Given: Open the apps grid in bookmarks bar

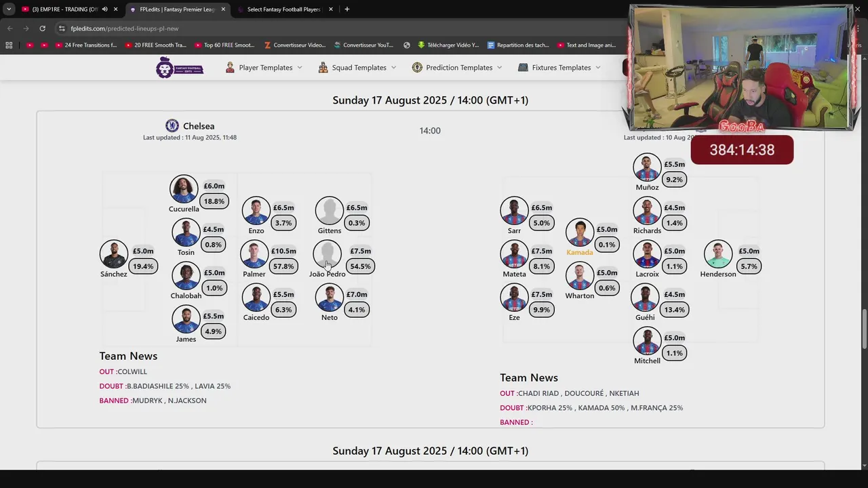Looking at the screenshot, I should 9,45.
